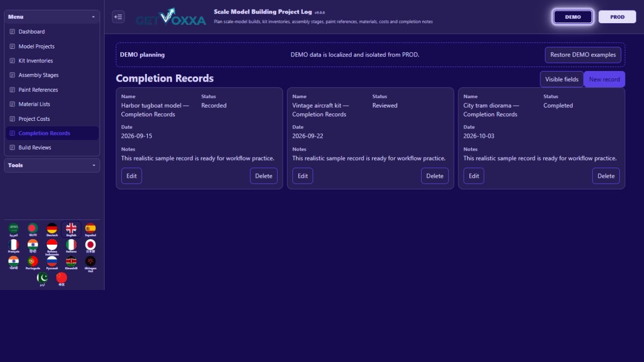Screen dimensions: 644x362
Task: Edit the Vintage aircraft kit record
Action: [x=302, y=176]
